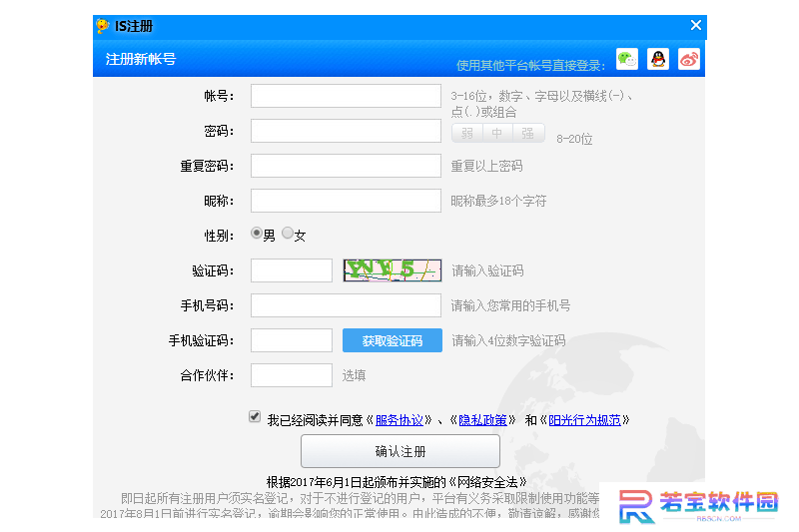This screenshot has height=532, width=799.
Task: Focus the 重复密码 input field
Action: coord(346,166)
